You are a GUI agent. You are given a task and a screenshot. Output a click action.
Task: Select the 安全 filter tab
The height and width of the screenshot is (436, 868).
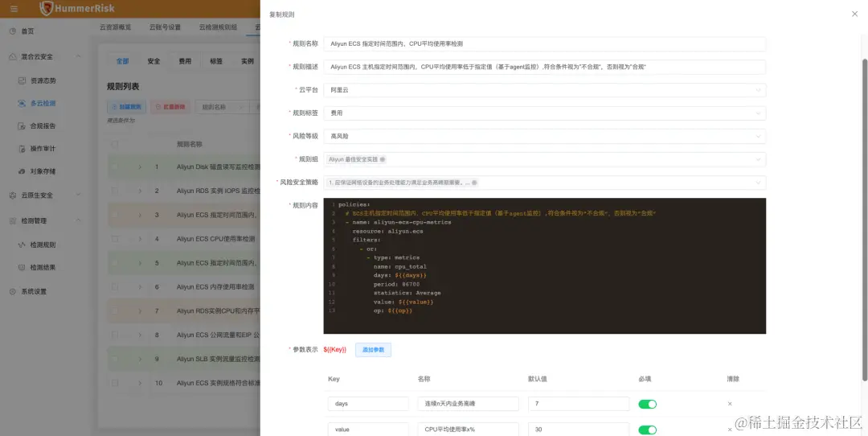pyautogui.click(x=154, y=61)
